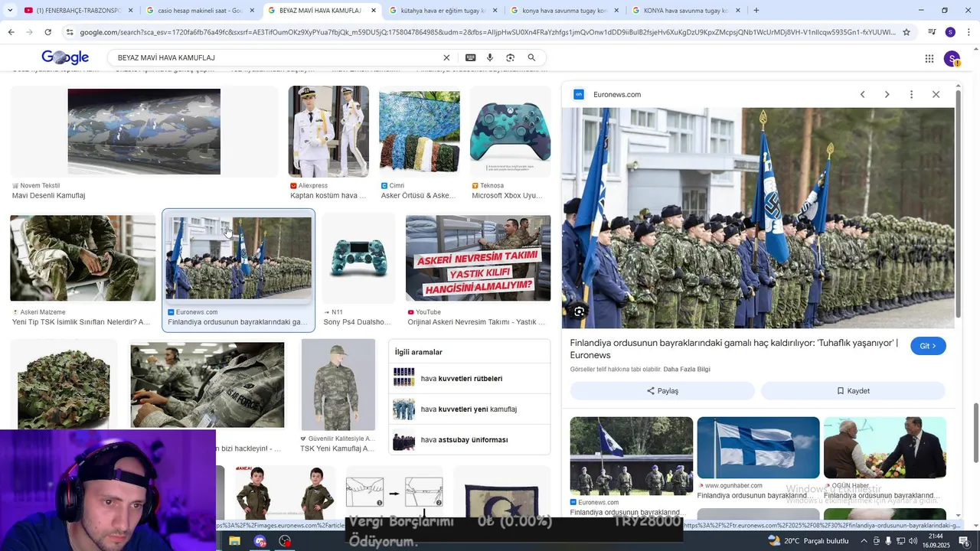Select related search hava kuvvetleri yeni kamuflaj
The width and height of the screenshot is (980, 551).
pos(469,409)
